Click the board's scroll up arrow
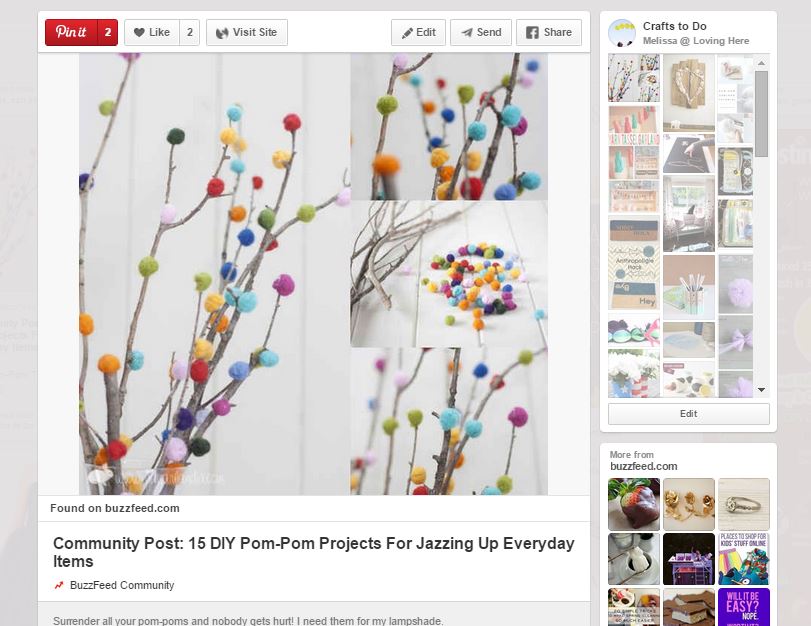Image resolution: width=811 pixels, height=626 pixels. 761,63
